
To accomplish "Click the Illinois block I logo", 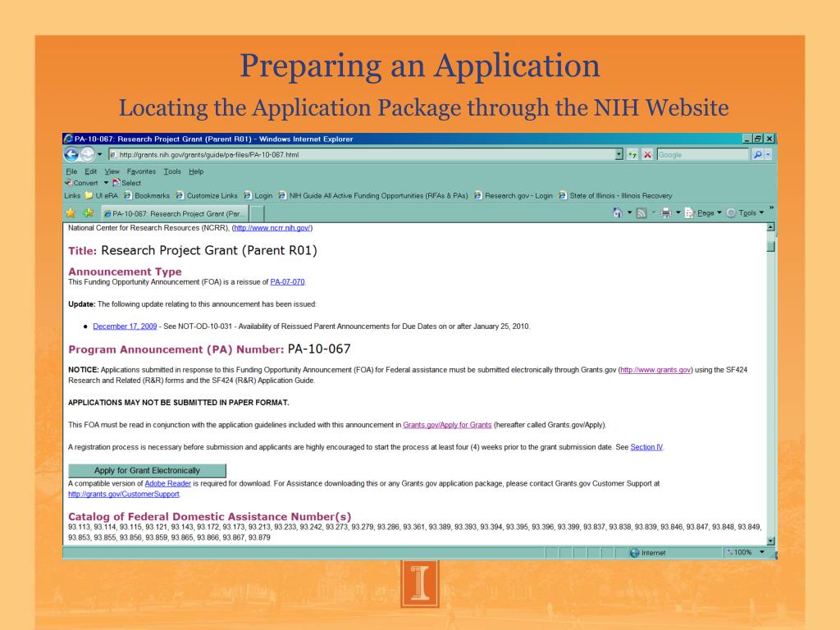I will (x=420, y=583).
